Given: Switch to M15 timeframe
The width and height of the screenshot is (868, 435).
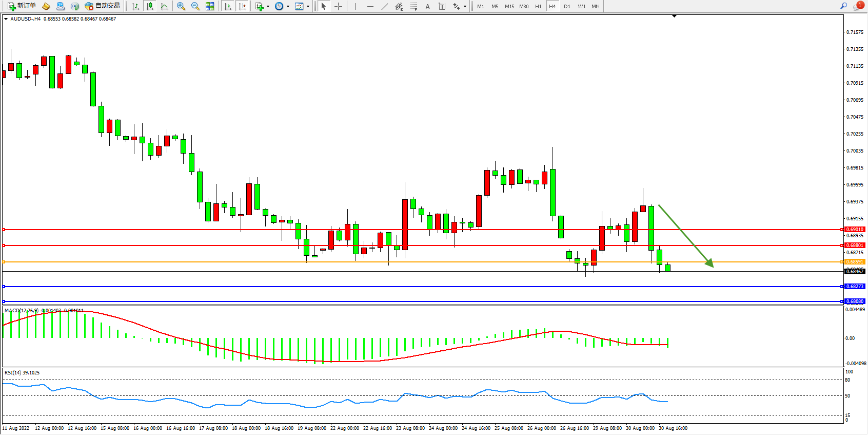Looking at the screenshot, I should click(x=509, y=6).
